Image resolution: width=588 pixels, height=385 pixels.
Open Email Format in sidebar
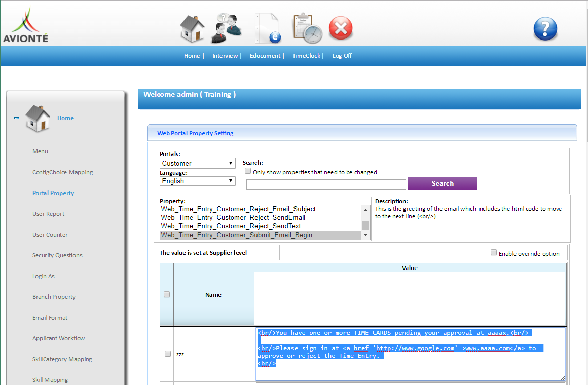click(x=50, y=318)
